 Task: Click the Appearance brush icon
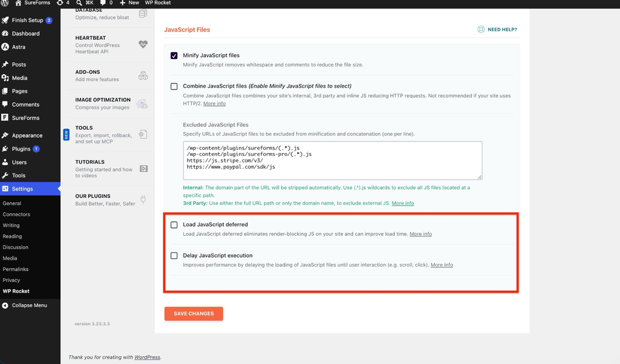click(5, 135)
